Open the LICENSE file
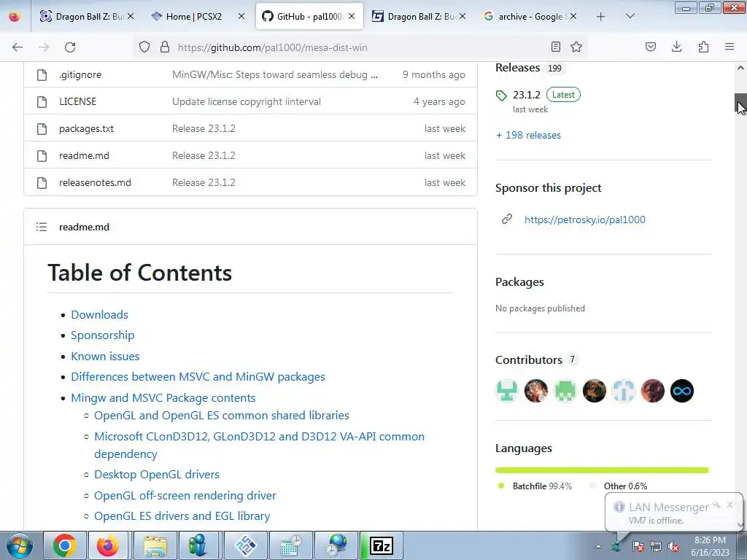The image size is (747, 560). (77, 101)
